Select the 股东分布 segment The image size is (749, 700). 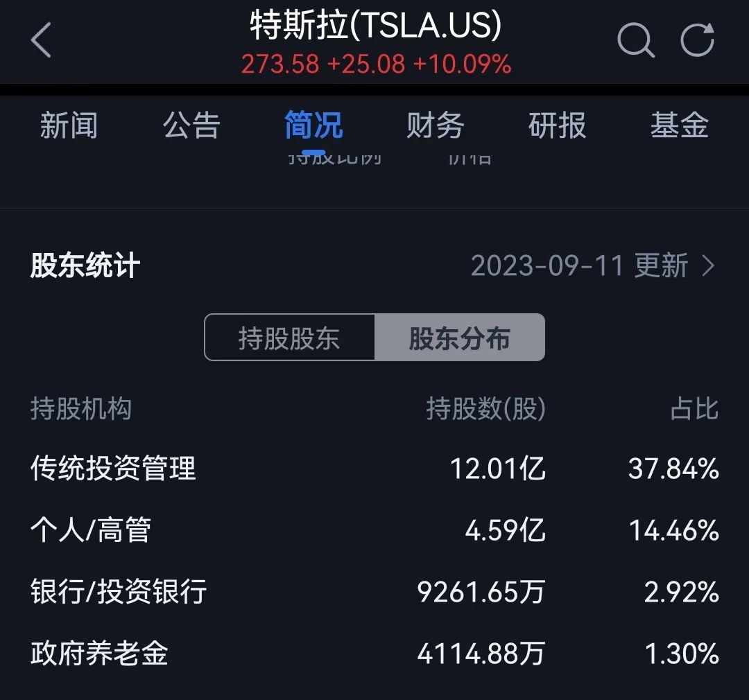(x=459, y=338)
